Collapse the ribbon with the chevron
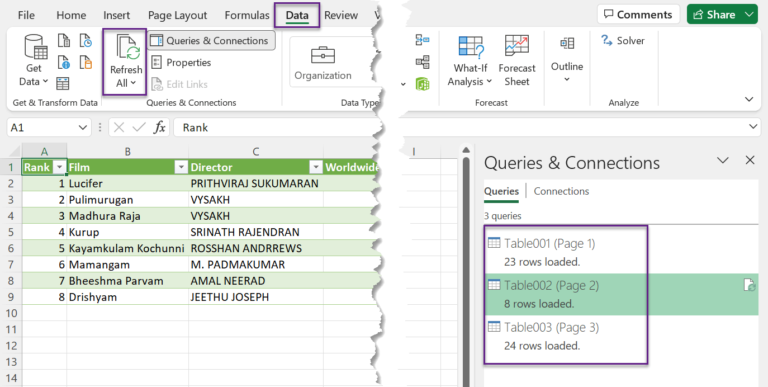768x387 pixels. point(749,99)
